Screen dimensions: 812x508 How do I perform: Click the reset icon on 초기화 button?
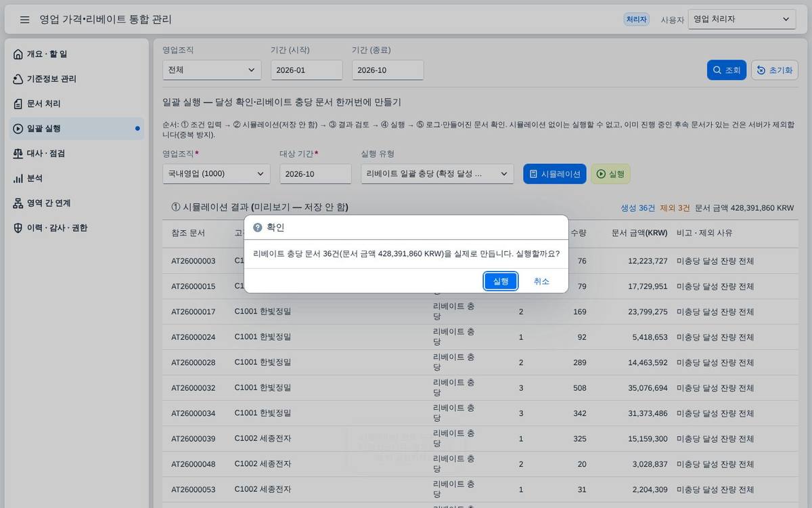pos(761,70)
